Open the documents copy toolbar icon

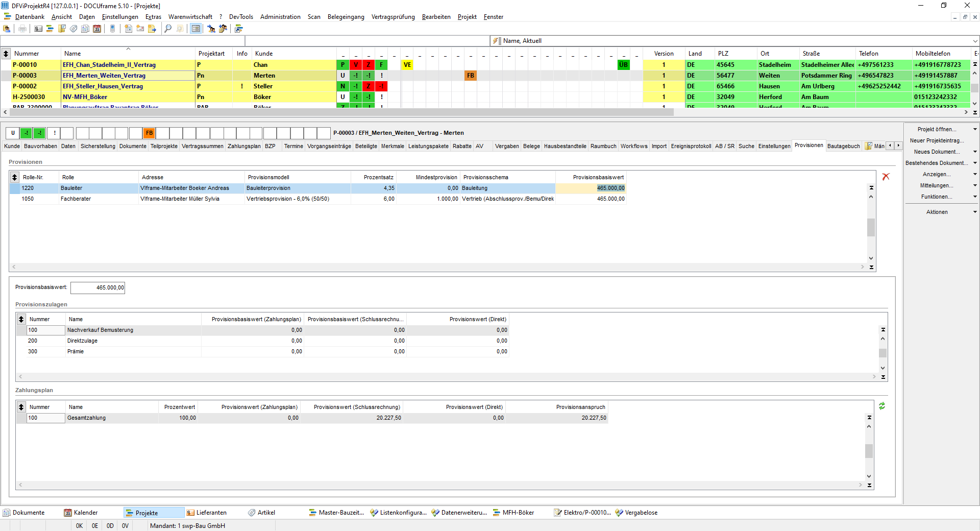tap(85, 29)
